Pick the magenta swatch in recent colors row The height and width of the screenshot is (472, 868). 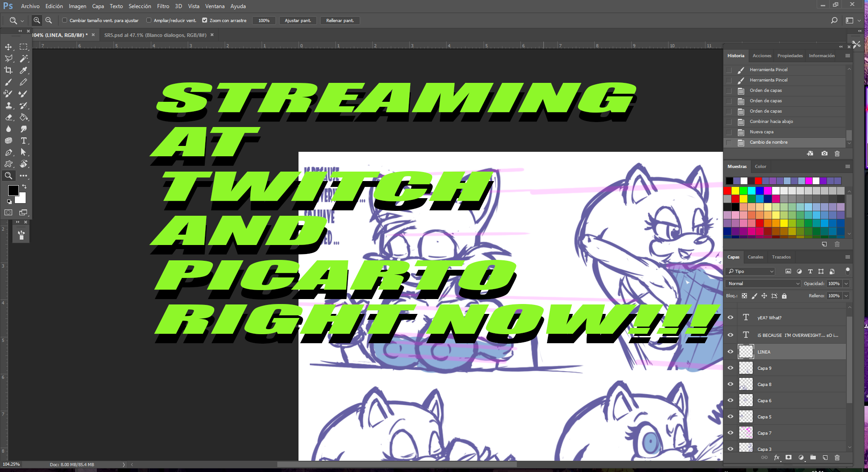[x=809, y=181]
